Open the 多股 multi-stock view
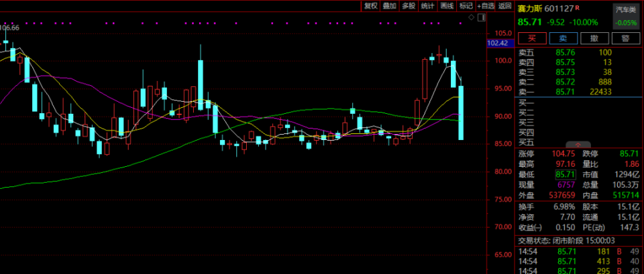 (x=409, y=6)
